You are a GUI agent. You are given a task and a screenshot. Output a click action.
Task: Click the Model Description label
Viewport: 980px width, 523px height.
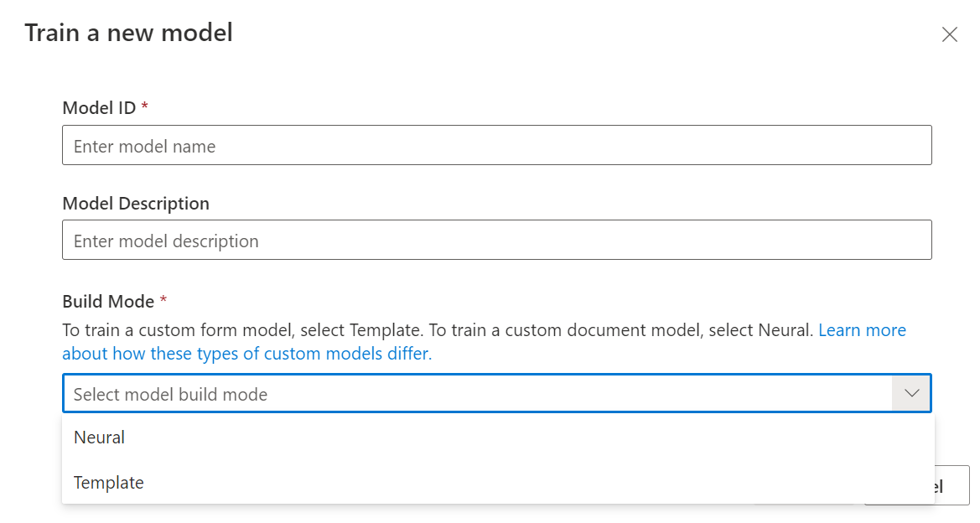coord(136,204)
